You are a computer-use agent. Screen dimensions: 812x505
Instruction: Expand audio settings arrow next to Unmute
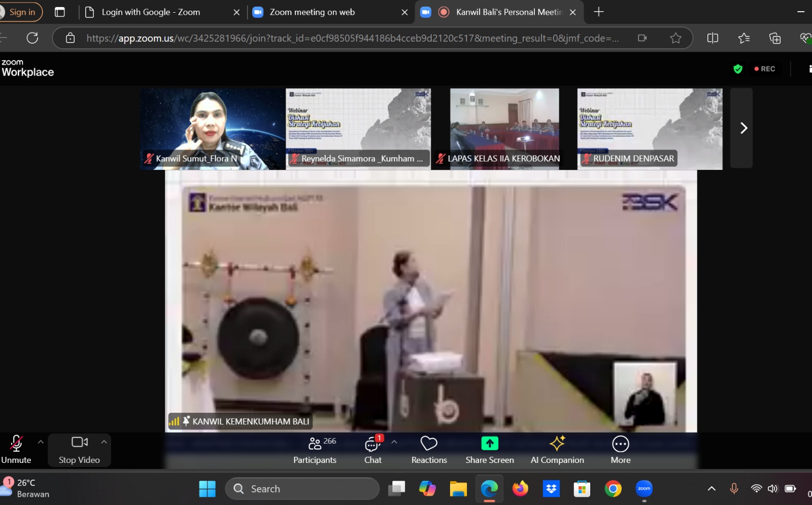[x=41, y=442]
